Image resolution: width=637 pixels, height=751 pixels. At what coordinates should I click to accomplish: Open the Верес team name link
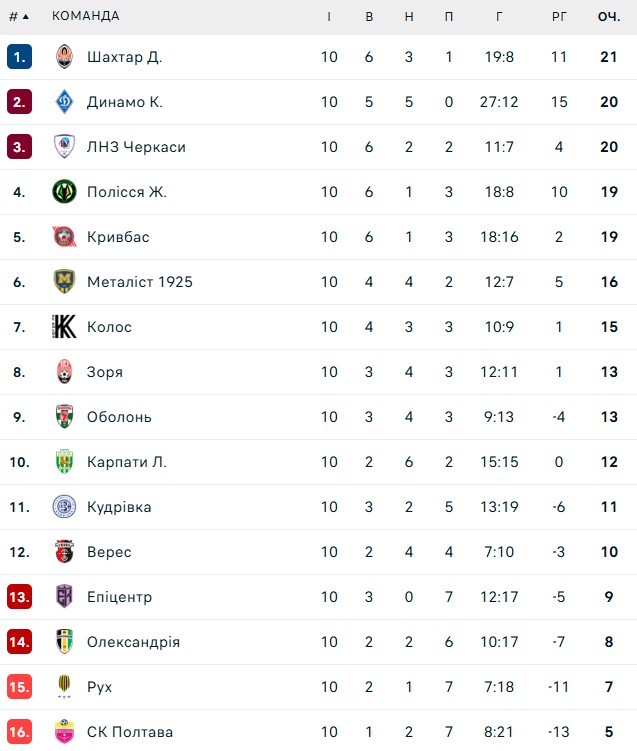point(109,552)
